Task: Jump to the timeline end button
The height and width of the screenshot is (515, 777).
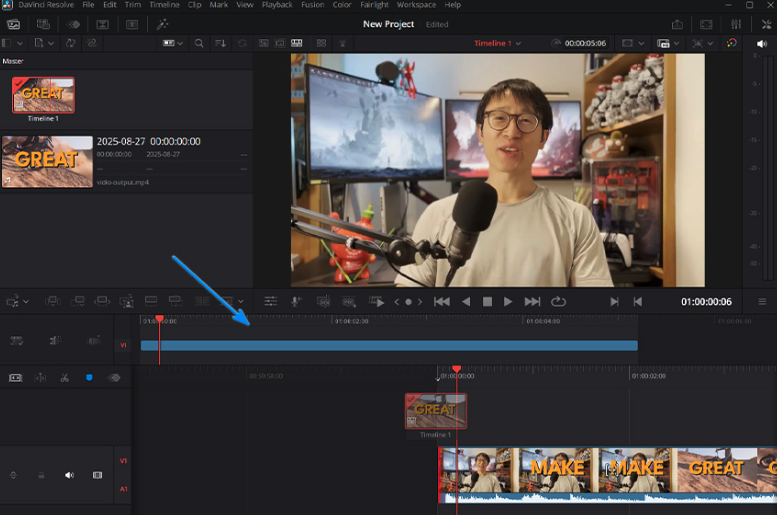Action: 532,301
